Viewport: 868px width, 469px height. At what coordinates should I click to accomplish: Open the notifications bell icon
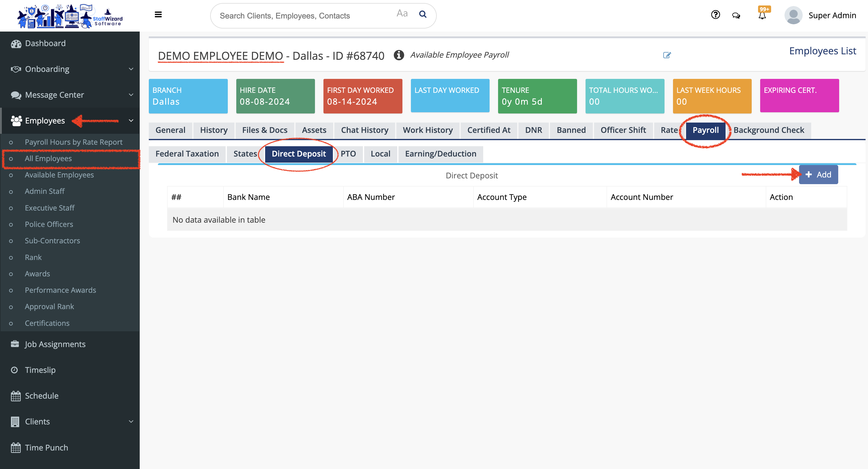pyautogui.click(x=762, y=15)
